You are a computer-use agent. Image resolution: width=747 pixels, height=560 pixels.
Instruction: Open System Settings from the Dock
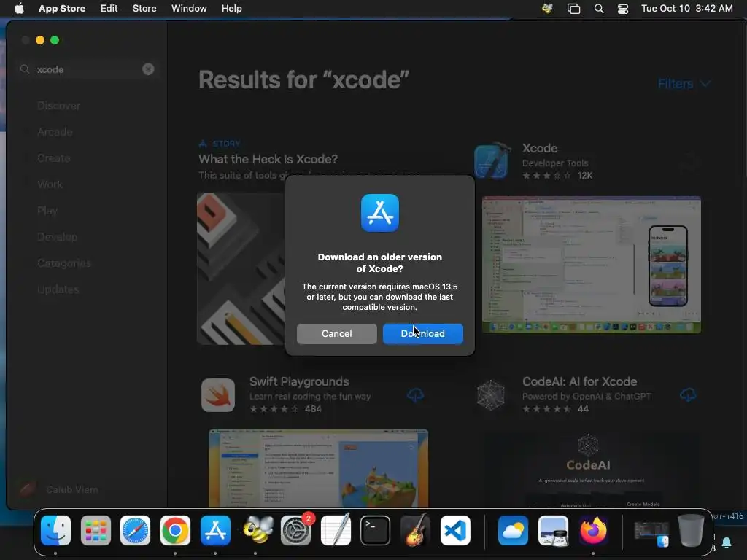click(x=296, y=531)
